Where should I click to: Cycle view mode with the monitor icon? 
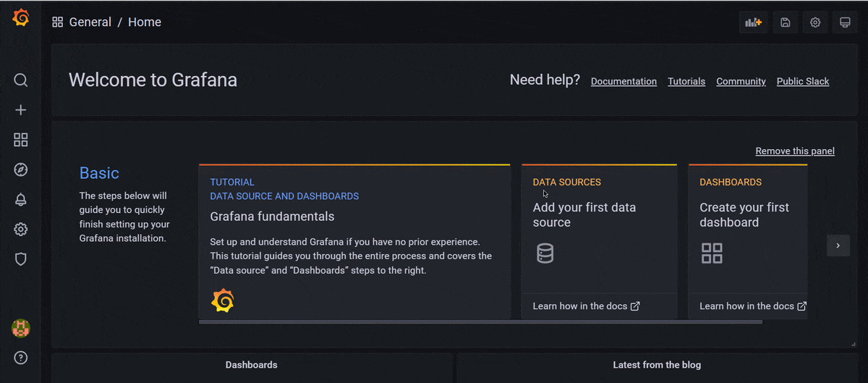pos(845,22)
